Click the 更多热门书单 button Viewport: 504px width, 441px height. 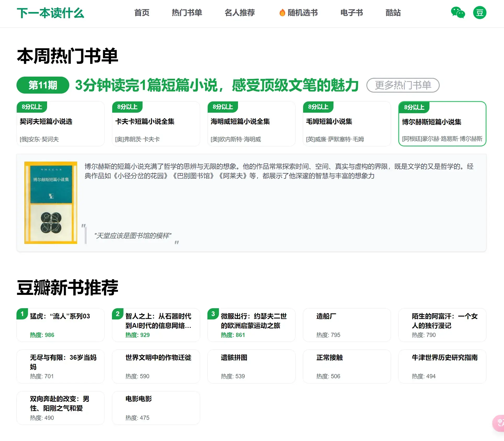tap(403, 85)
